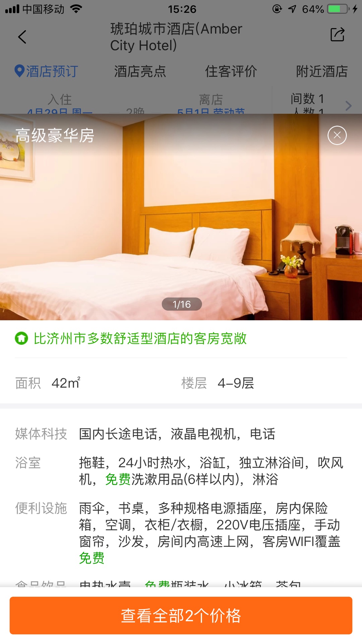Switch to 酒店亮点 tab
Screen dimensions: 362x644
(x=140, y=71)
